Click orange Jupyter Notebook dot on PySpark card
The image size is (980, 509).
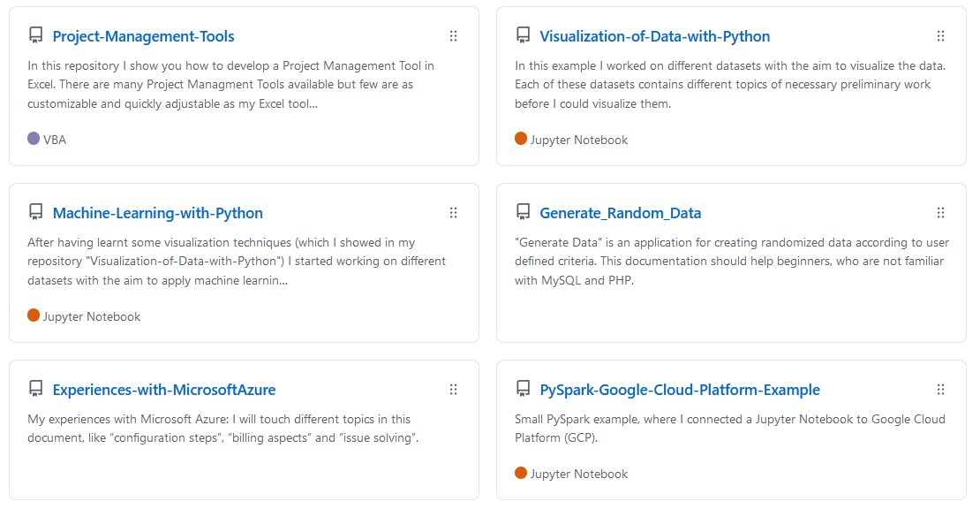(x=521, y=473)
